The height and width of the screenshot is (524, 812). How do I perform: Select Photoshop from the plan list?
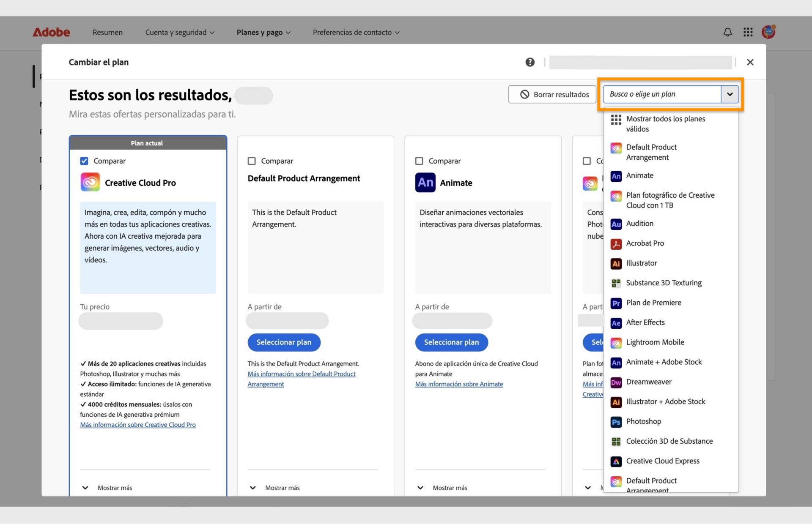point(643,421)
